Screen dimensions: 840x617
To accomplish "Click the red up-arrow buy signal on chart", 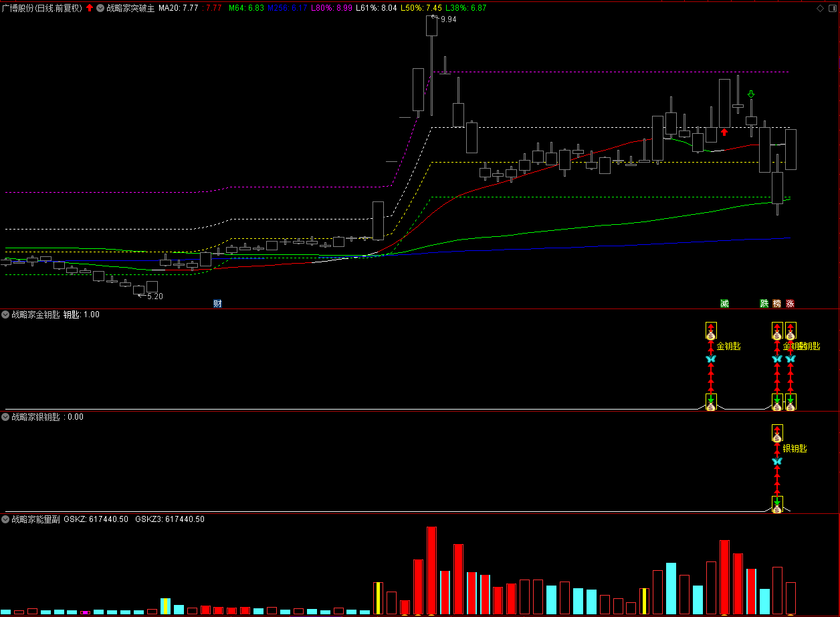I will (x=724, y=132).
